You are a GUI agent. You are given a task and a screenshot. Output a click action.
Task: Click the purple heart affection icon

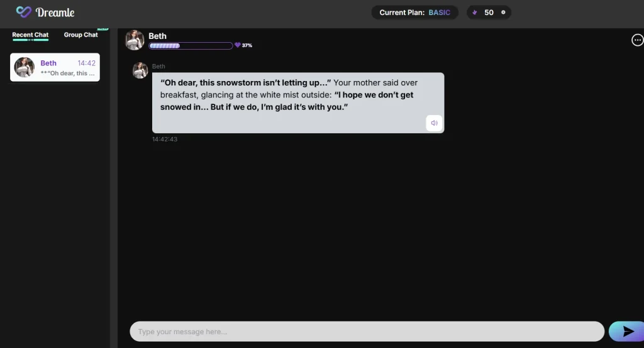tap(237, 45)
